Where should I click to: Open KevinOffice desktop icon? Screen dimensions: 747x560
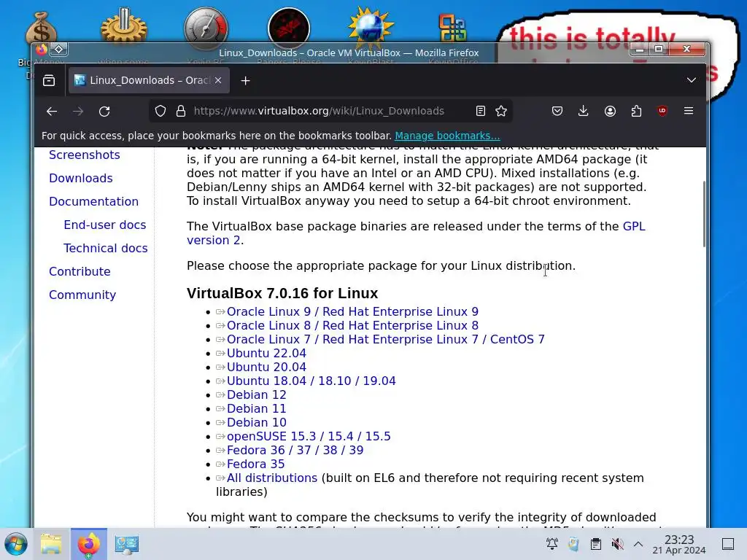coord(452,28)
